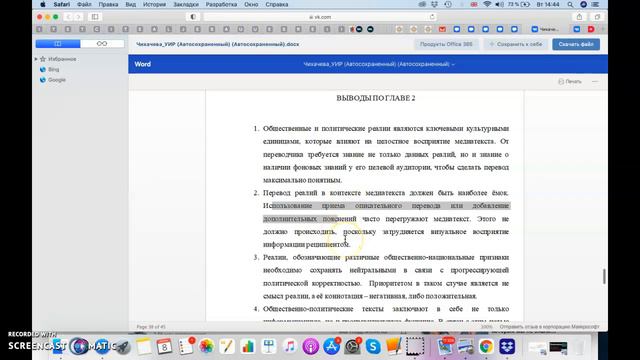Open the Закладки menu
The image size is (640, 360).
point(186,4)
